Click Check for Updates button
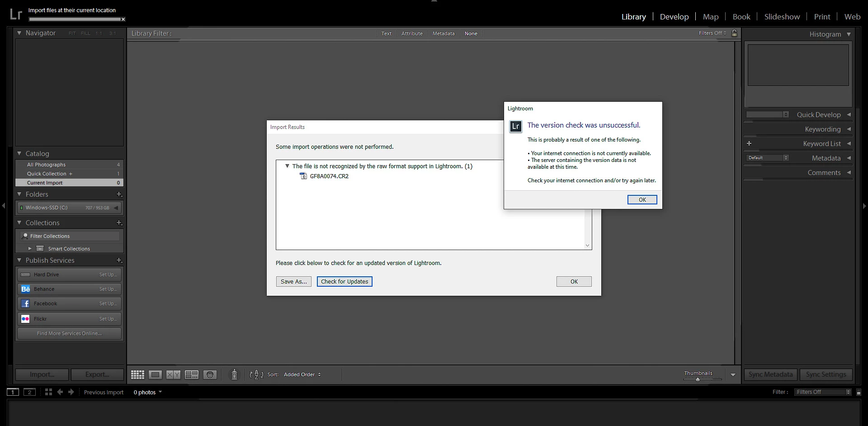 [x=344, y=281]
